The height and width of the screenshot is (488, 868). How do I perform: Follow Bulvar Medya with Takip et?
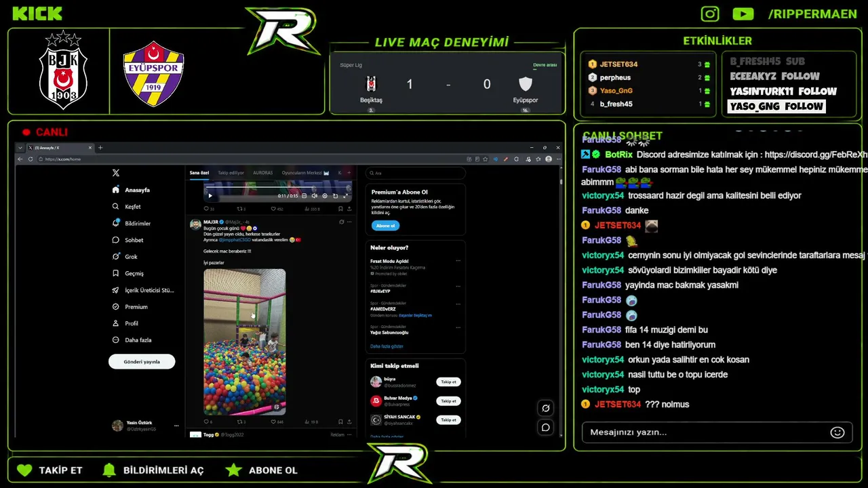[x=448, y=401]
